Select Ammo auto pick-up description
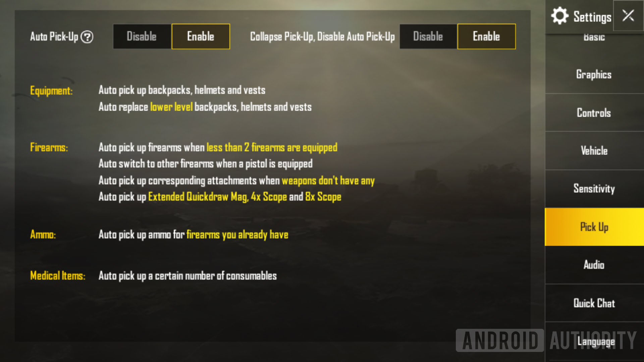The height and width of the screenshot is (362, 644). [x=193, y=234]
